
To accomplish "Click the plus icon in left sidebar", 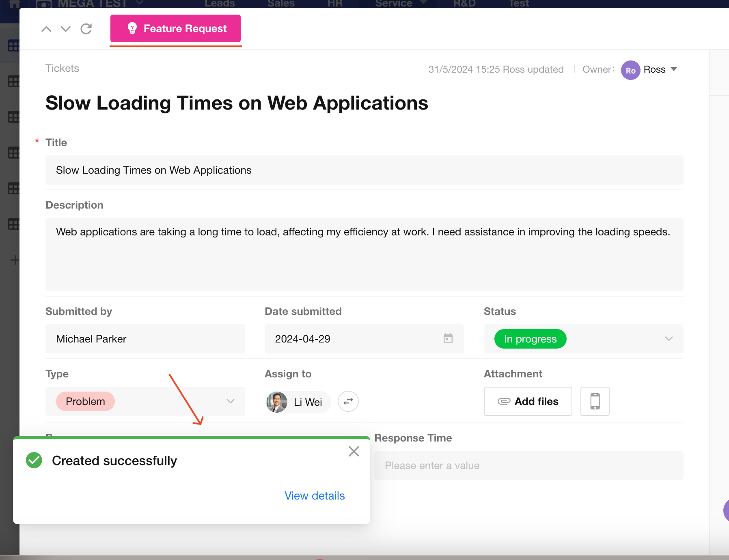I will pyautogui.click(x=15, y=260).
